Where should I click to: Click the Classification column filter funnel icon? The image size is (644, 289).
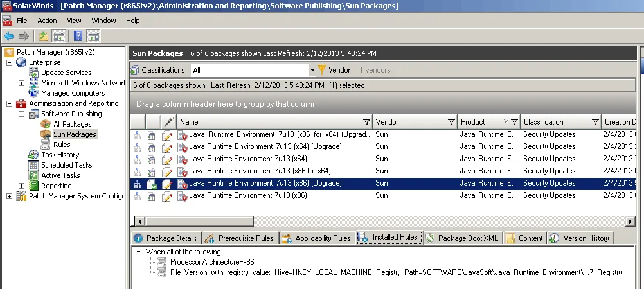tap(595, 122)
